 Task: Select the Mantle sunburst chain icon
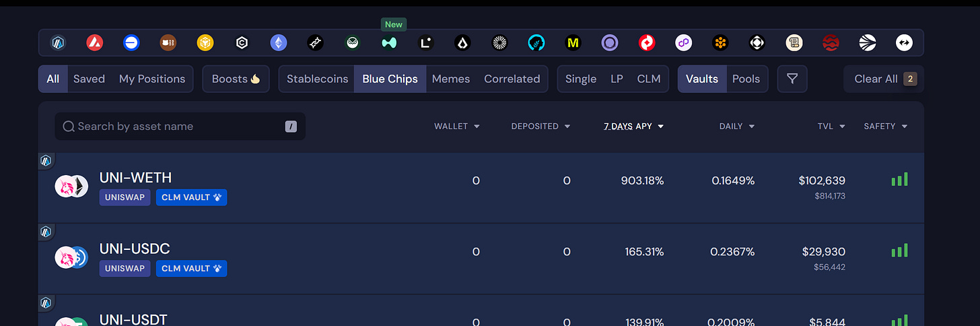(x=499, y=43)
